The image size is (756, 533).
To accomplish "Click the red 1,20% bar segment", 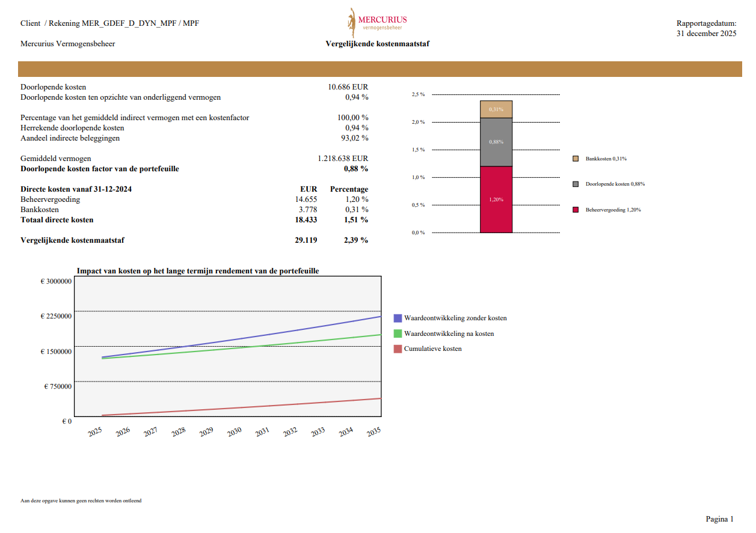I will [x=496, y=199].
